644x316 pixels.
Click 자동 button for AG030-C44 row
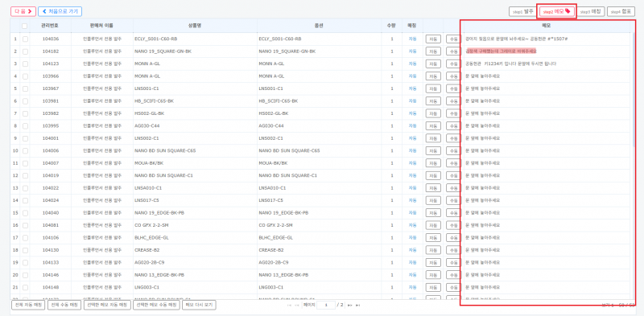tap(433, 126)
